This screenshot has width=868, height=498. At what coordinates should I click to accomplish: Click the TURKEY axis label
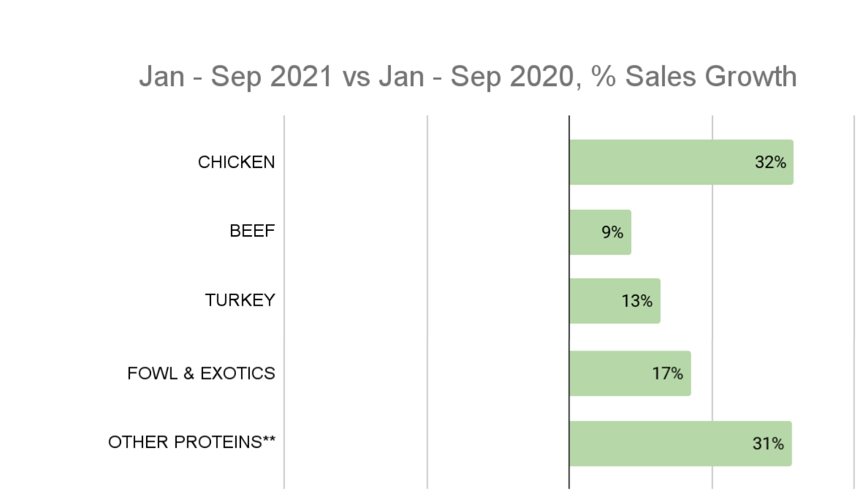[x=240, y=300]
